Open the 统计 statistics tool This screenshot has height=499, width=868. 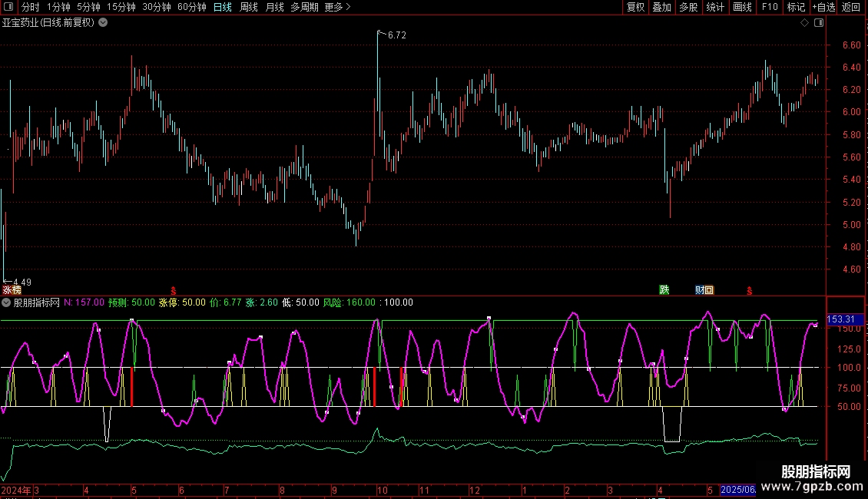point(715,7)
